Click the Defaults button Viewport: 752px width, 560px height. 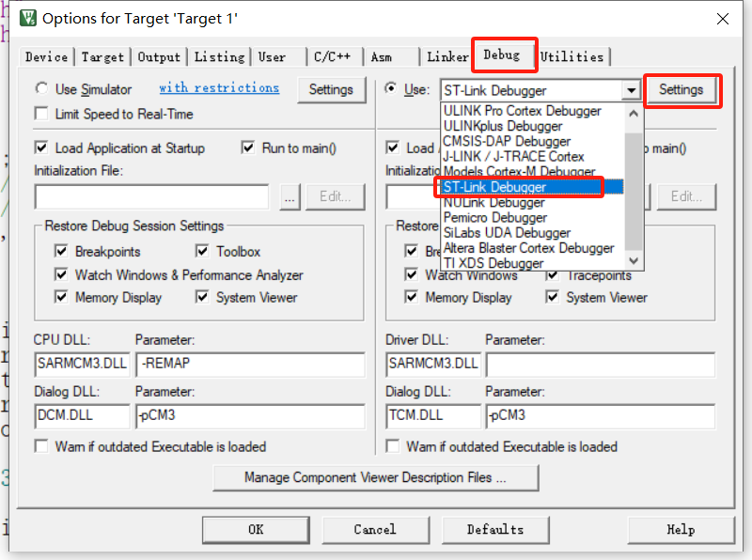(495, 530)
